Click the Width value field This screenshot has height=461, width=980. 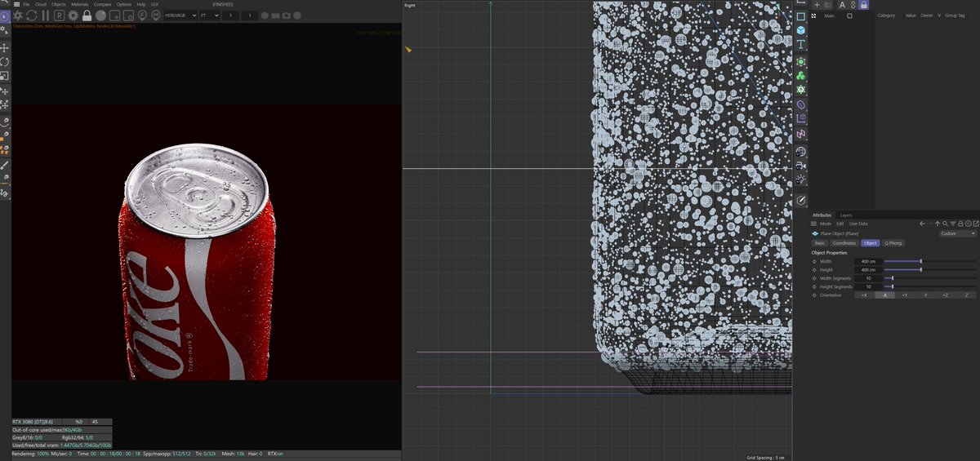(x=868, y=261)
